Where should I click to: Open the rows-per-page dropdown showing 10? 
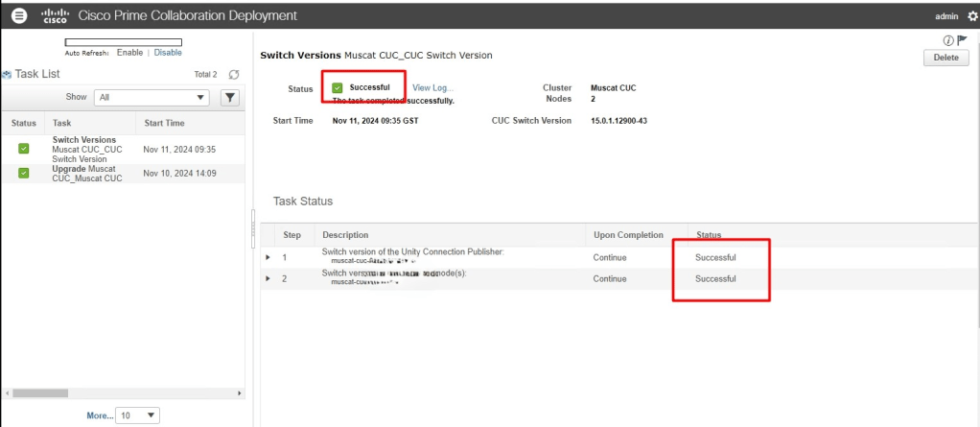[137, 415]
